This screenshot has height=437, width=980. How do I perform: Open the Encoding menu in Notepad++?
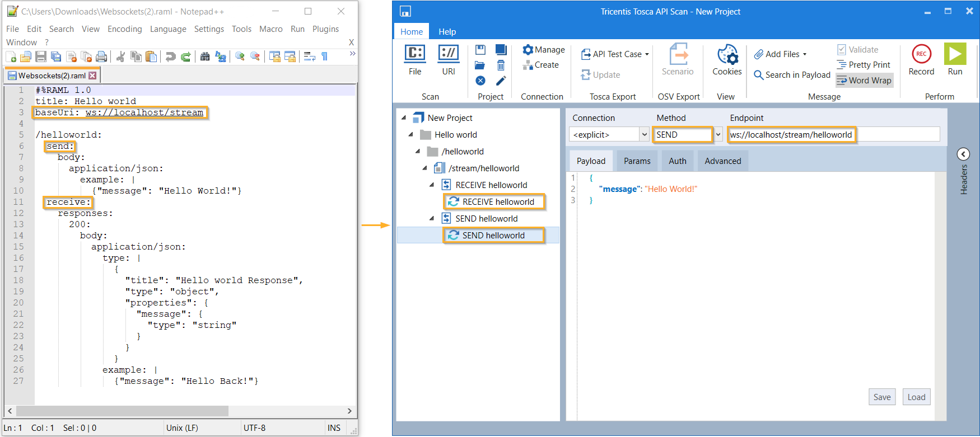[x=124, y=29]
